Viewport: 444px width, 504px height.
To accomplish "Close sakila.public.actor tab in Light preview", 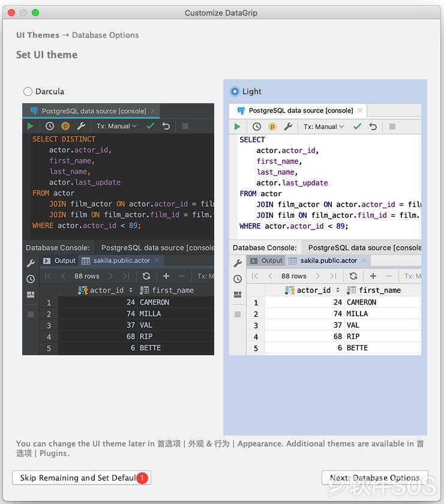I will tap(364, 260).
